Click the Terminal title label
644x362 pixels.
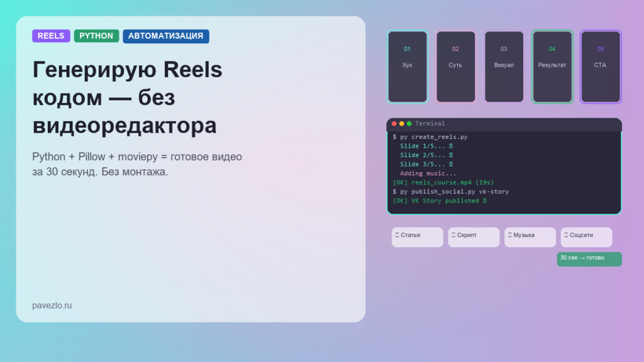click(x=430, y=124)
